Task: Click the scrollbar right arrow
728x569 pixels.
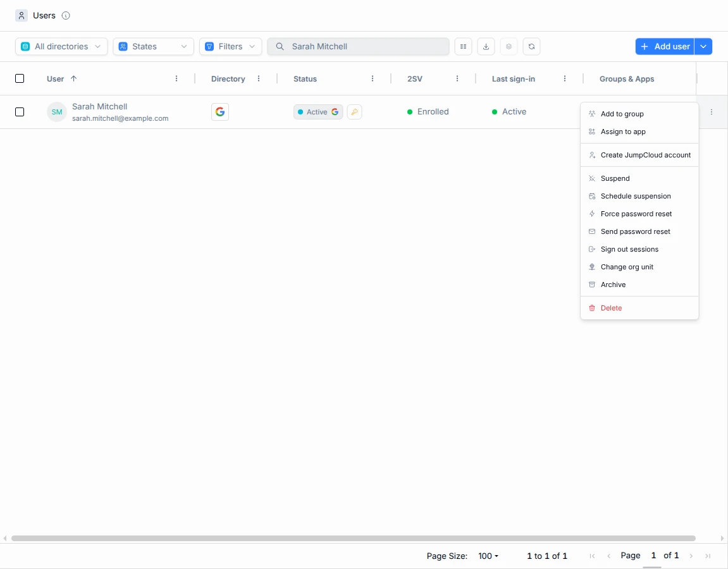Action: (722, 539)
